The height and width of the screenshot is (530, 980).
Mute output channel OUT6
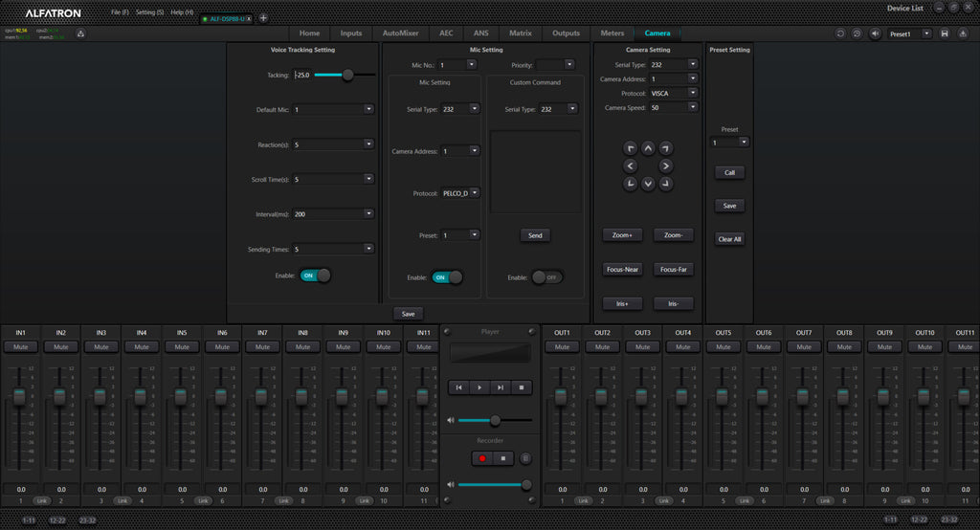pos(763,347)
